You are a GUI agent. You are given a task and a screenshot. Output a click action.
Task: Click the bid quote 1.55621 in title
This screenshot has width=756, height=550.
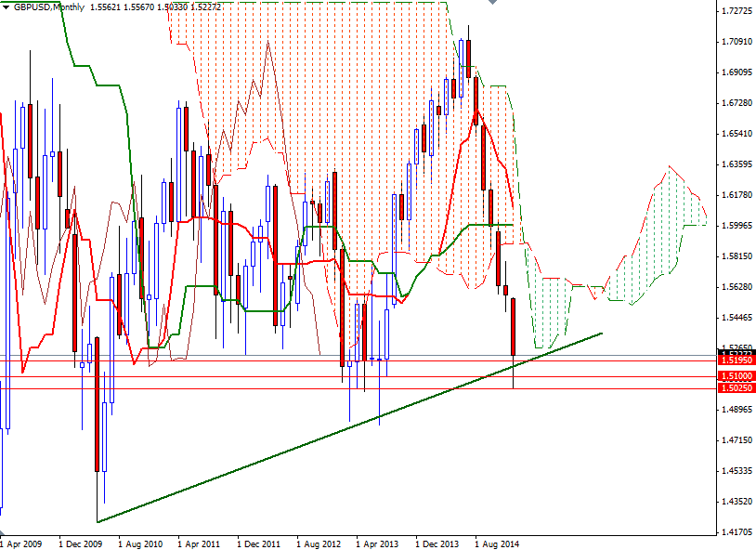[x=106, y=7]
